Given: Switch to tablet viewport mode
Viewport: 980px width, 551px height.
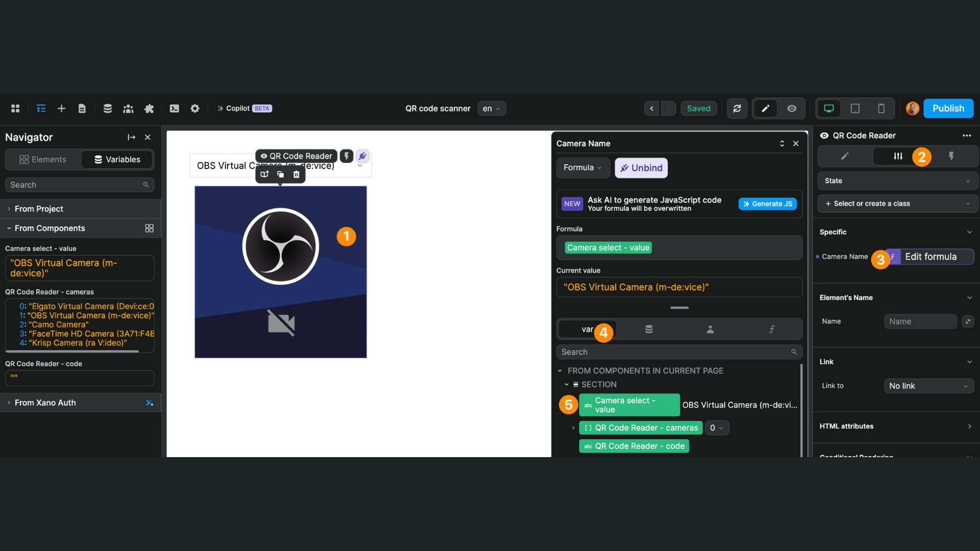Looking at the screenshot, I should point(855,108).
